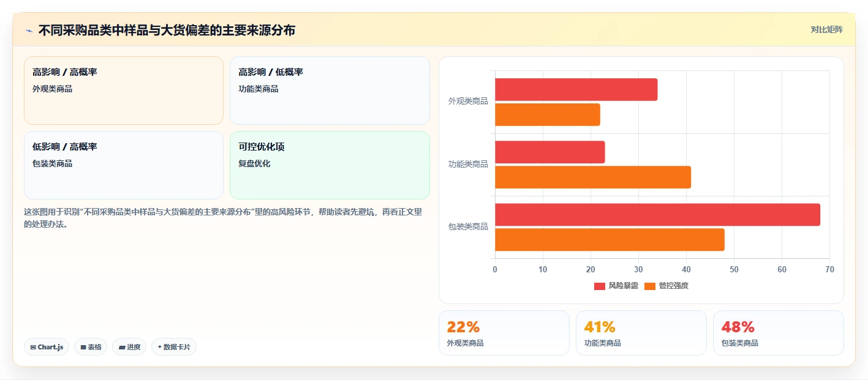Open the 22% 外观类商品 stat card
868x380 pixels.
pyautogui.click(x=504, y=333)
